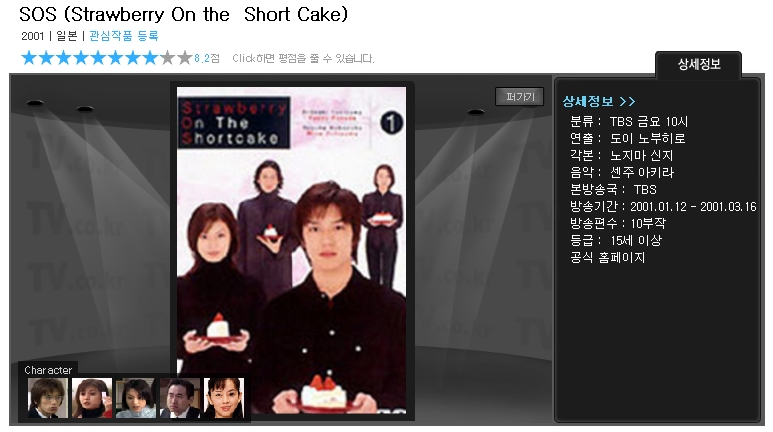Open the fourth character, man in suit
The width and height of the screenshot is (773, 432).
tap(180, 398)
